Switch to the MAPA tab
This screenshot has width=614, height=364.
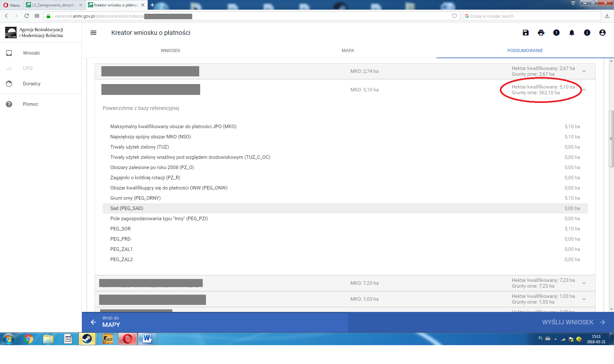[348, 50]
